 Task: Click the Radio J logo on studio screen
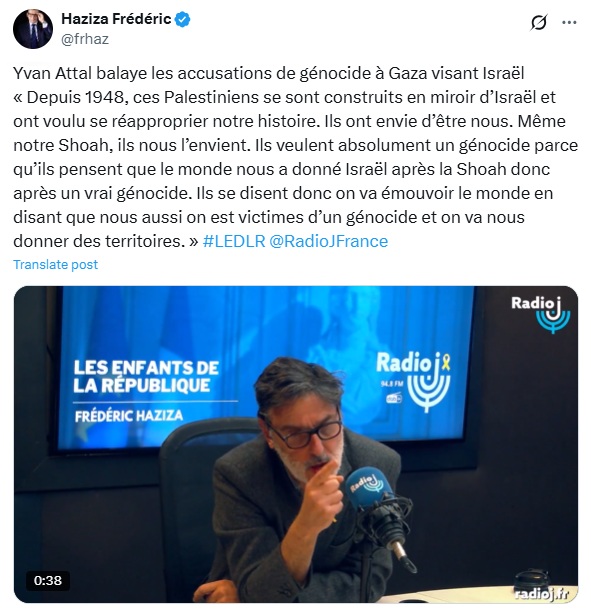tap(414, 381)
